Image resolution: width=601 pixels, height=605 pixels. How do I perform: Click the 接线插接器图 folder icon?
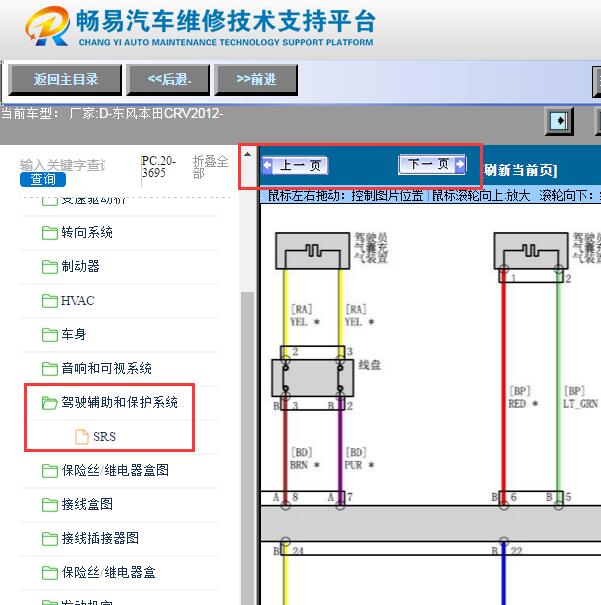click(x=50, y=538)
